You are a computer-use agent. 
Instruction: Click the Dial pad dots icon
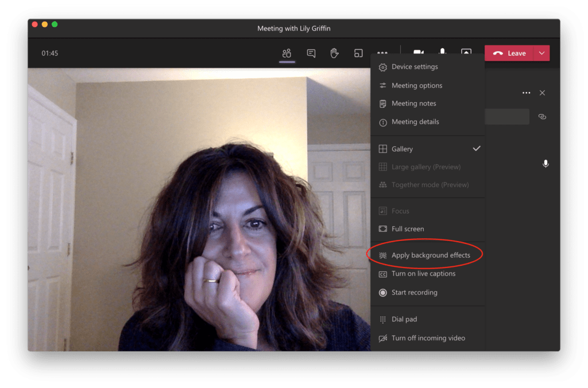pos(382,319)
